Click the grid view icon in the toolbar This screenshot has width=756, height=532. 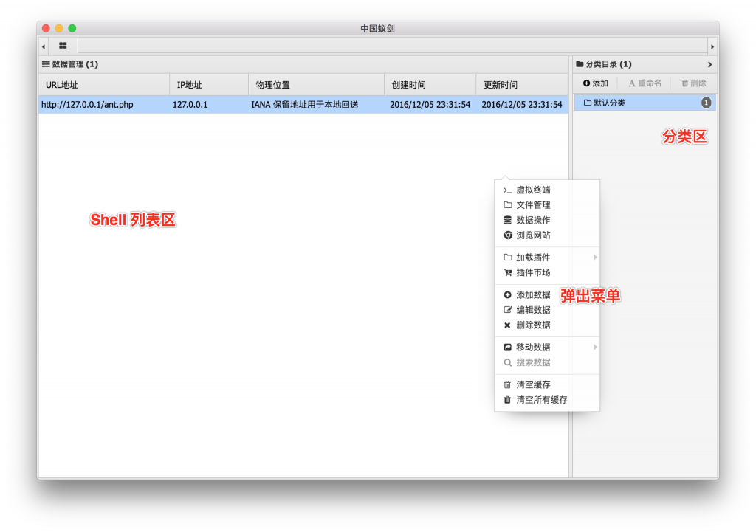62,45
